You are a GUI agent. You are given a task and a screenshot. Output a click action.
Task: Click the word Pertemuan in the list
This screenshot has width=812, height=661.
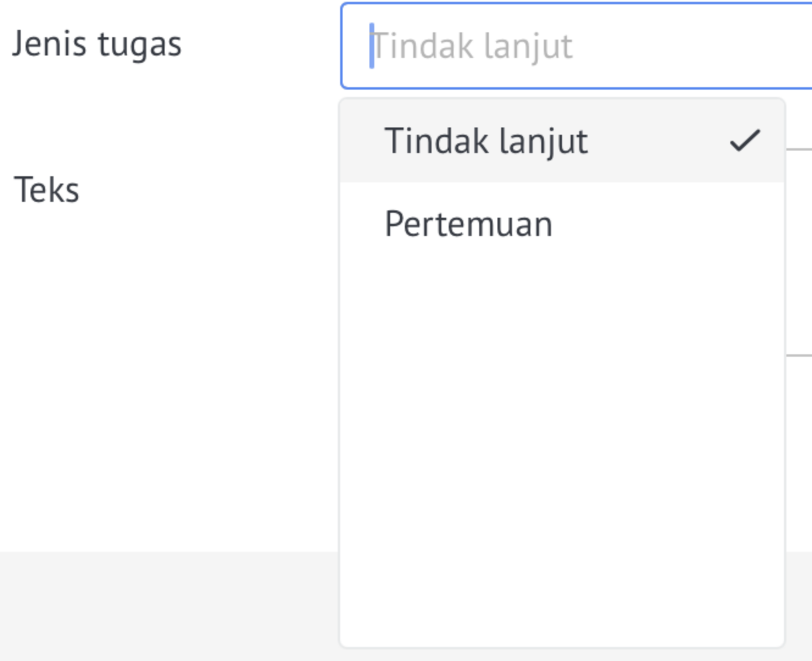point(468,224)
